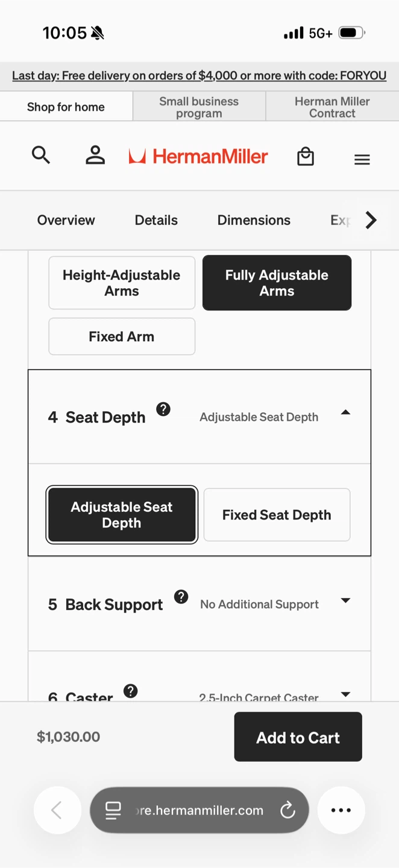The height and width of the screenshot is (868, 399).
Task: Reload the page via browser refresh icon
Action: [x=288, y=810]
